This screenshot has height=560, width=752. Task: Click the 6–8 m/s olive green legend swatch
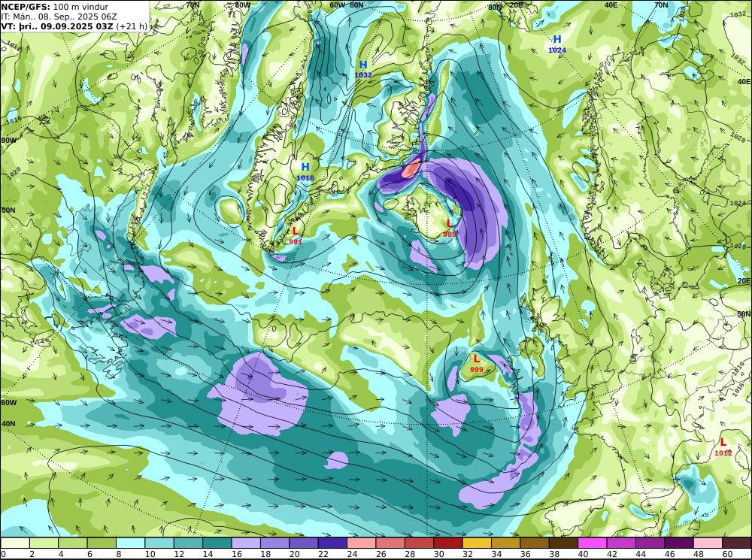tap(102, 543)
